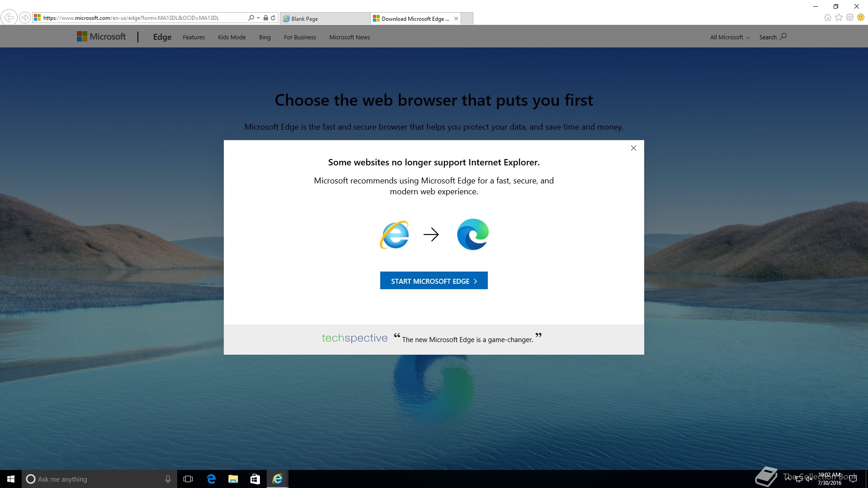Viewport: 868px width, 488px height.
Task: Open the address bar autocomplete dropdown arrow
Action: 259,18
